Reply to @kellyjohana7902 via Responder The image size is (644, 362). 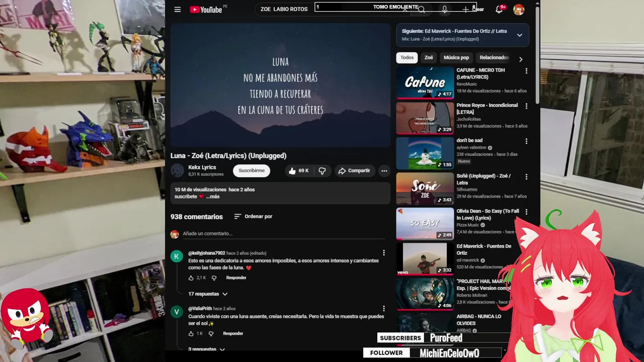[236, 278]
